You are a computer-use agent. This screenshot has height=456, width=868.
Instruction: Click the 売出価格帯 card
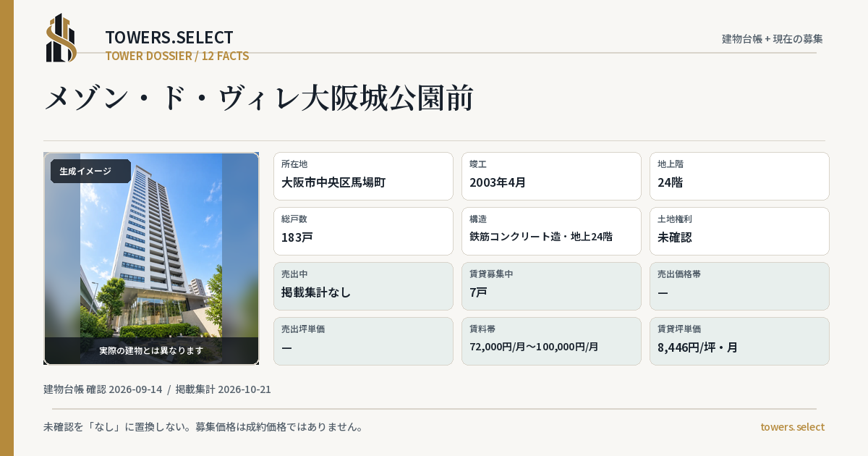coord(739,286)
